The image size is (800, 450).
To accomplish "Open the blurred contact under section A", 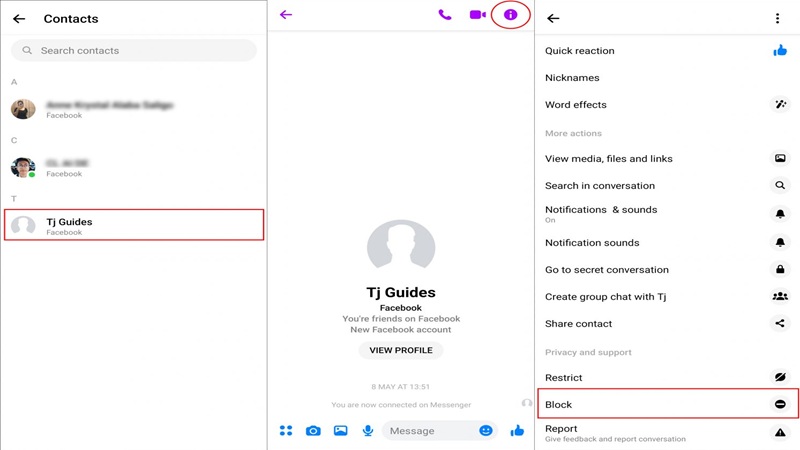I will tap(134, 109).
